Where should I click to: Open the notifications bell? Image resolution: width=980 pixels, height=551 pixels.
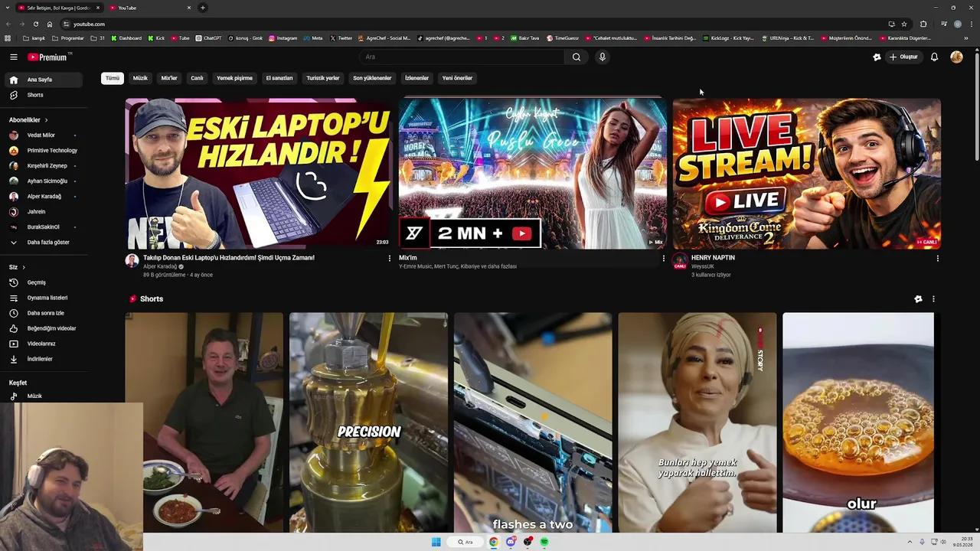pos(934,57)
